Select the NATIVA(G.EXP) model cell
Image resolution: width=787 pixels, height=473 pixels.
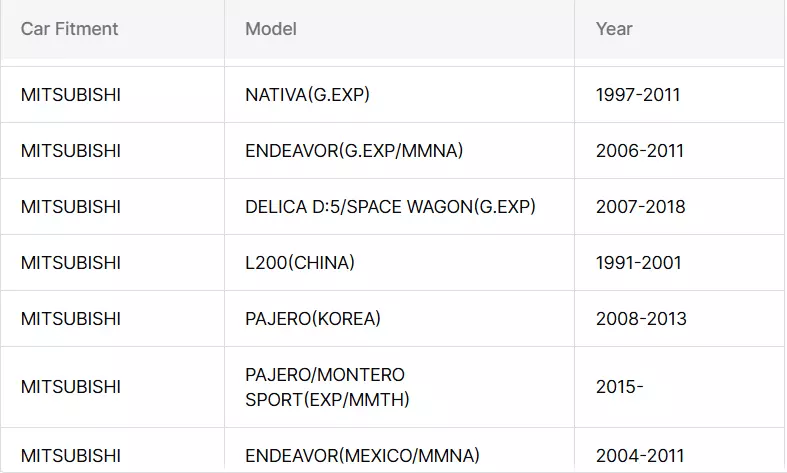(314, 95)
